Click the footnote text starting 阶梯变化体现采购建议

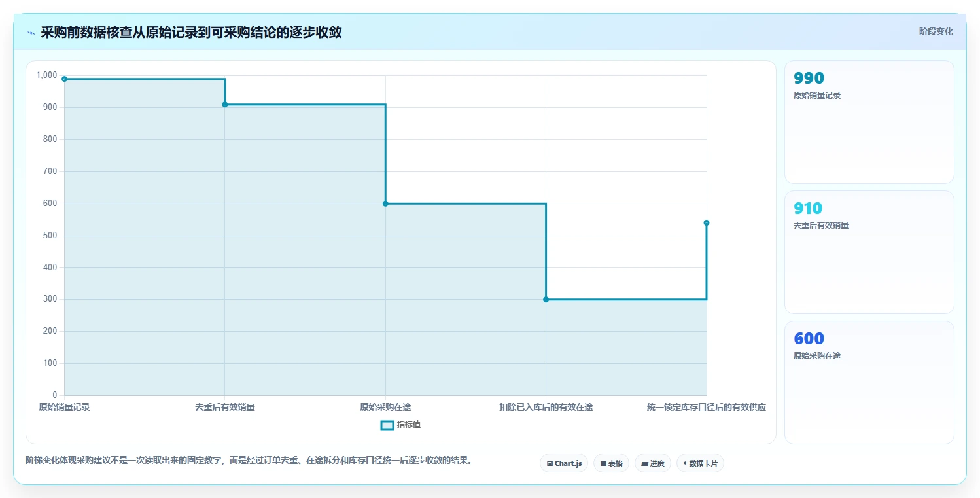(249, 460)
